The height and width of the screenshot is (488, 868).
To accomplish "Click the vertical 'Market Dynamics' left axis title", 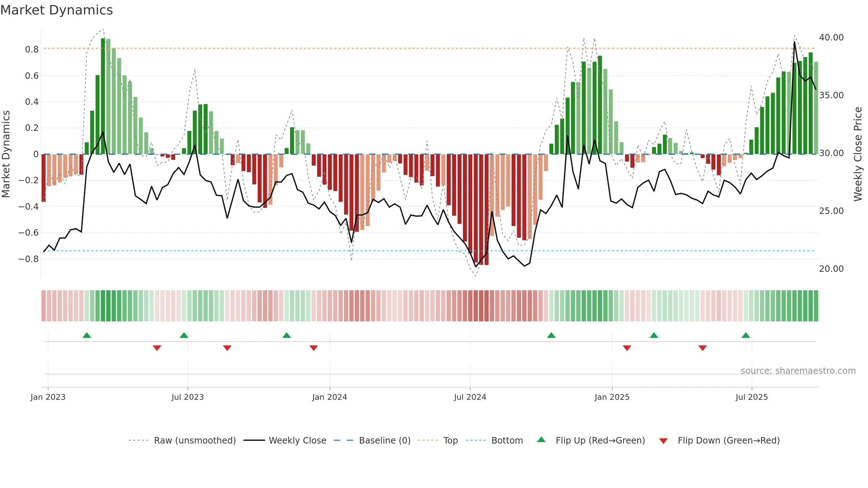I will 6,154.
